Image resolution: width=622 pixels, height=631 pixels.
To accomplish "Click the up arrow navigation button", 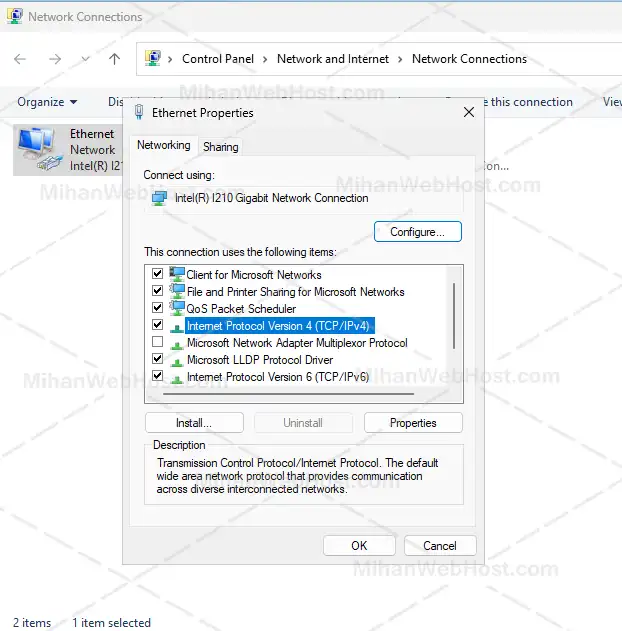I will pyautogui.click(x=114, y=59).
